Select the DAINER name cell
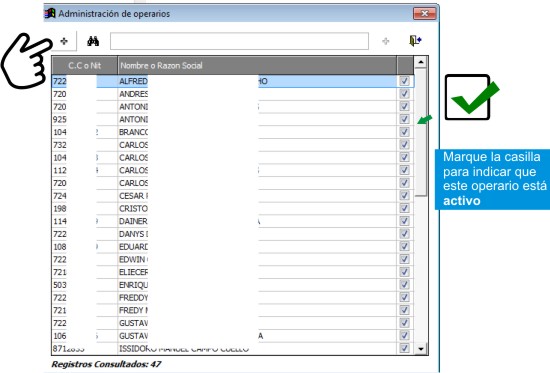The width and height of the screenshot is (550, 373). coord(257,221)
